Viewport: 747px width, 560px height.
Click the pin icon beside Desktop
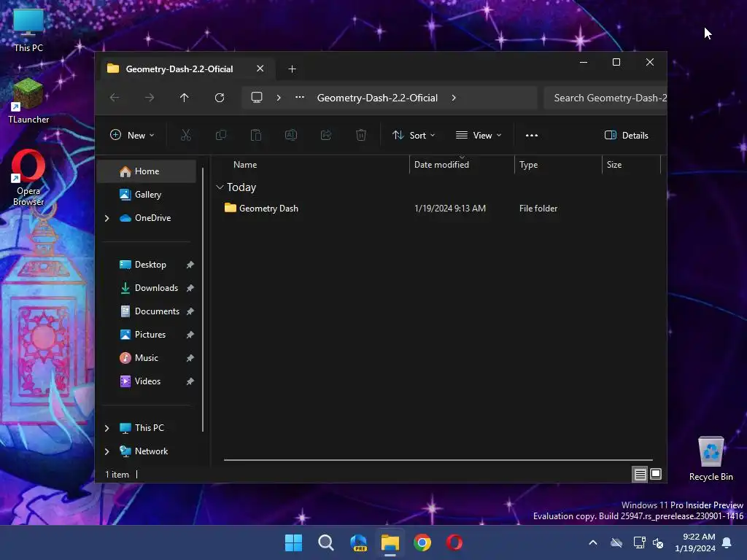point(190,265)
